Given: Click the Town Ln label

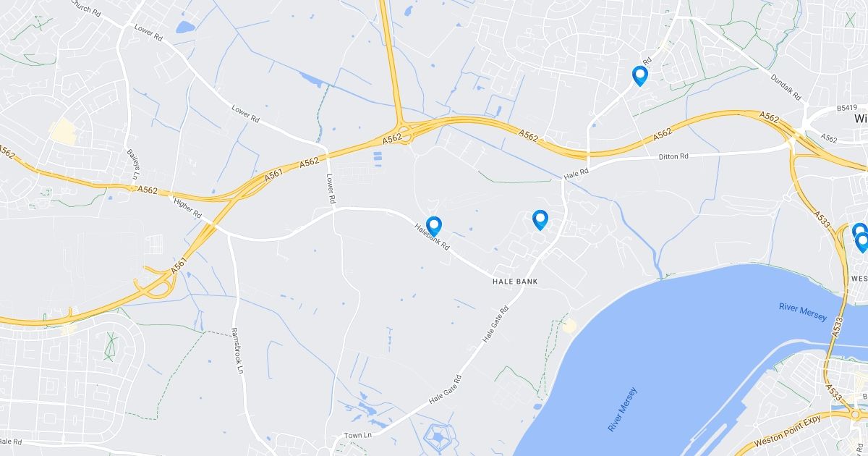Looking at the screenshot, I should pos(357,435).
